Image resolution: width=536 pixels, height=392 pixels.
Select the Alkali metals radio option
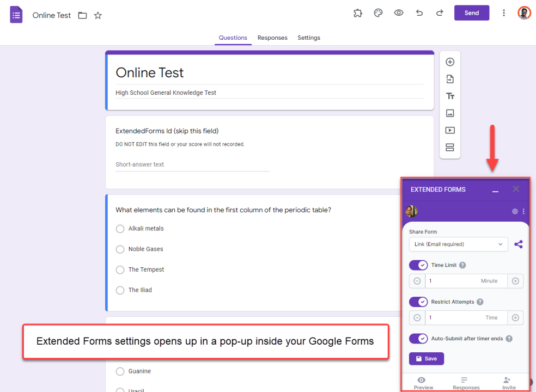click(x=120, y=229)
